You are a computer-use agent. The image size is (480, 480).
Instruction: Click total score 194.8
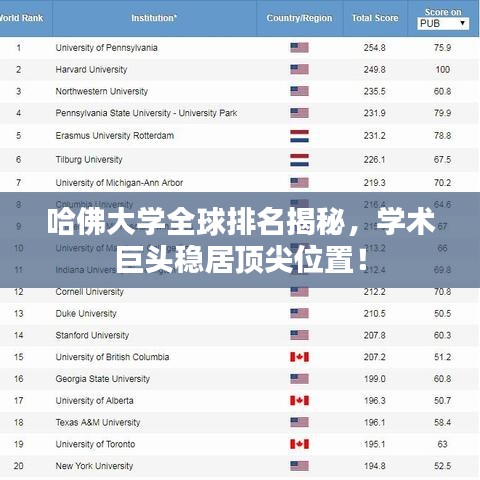pyautogui.click(x=375, y=466)
